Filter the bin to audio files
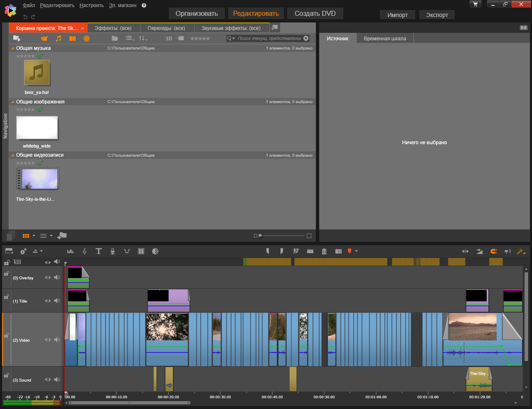Viewport: 532px width, 409px height. (59, 38)
